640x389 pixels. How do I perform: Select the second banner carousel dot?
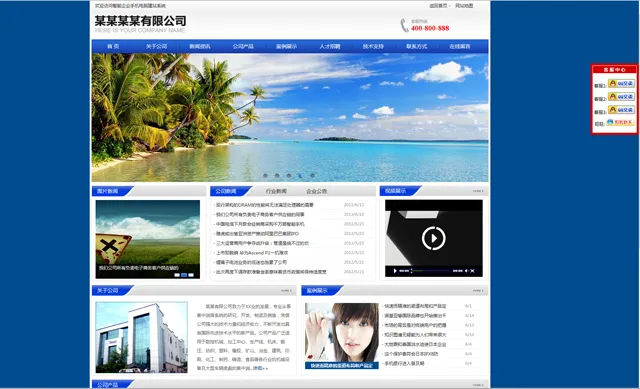click(x=277, y=176)
